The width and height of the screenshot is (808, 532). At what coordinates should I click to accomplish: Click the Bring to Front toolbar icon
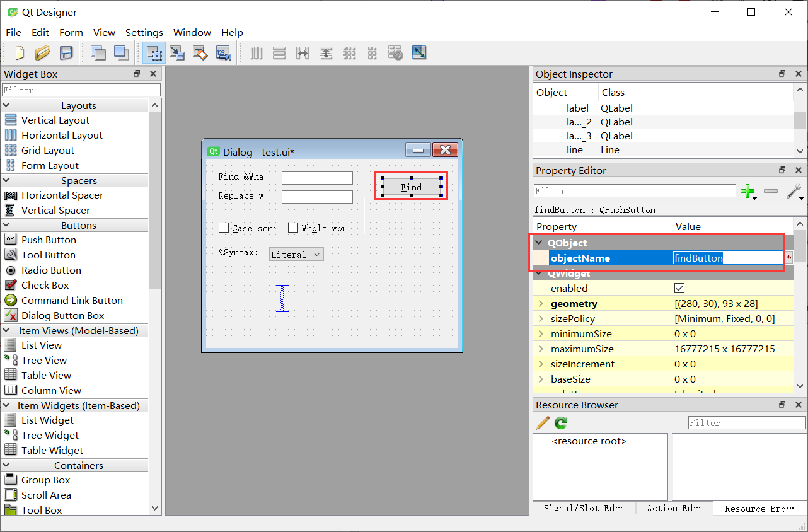[121, 53]
